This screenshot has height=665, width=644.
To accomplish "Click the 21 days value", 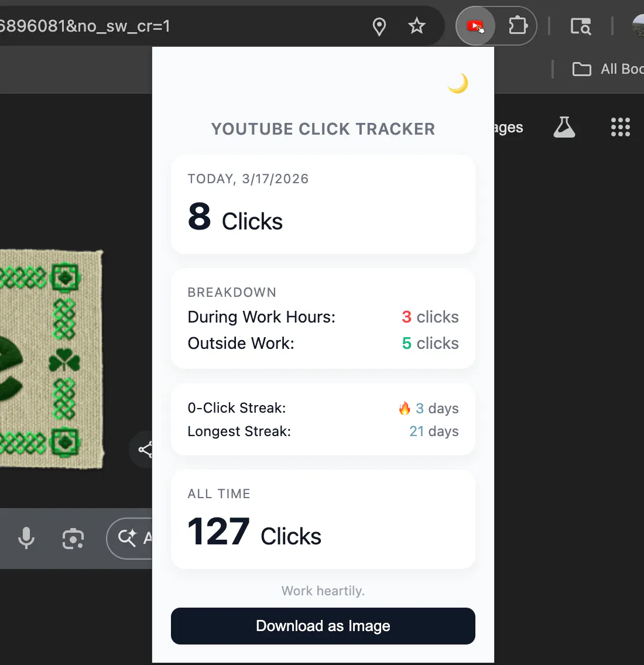I will 434,431.
